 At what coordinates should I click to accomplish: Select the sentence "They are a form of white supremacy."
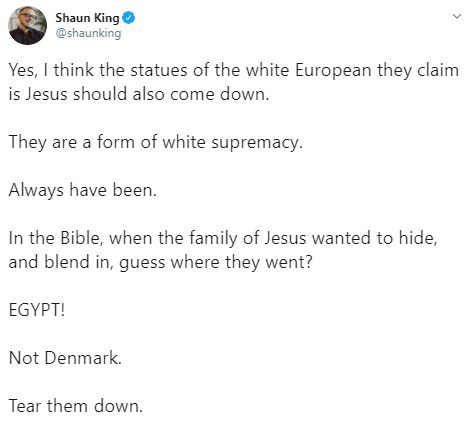pos(156,142)
